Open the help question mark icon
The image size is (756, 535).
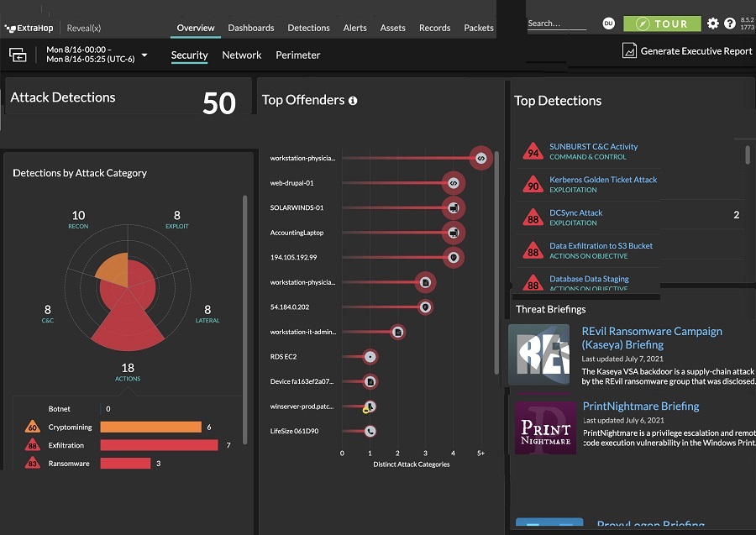[x=729, y=24]
